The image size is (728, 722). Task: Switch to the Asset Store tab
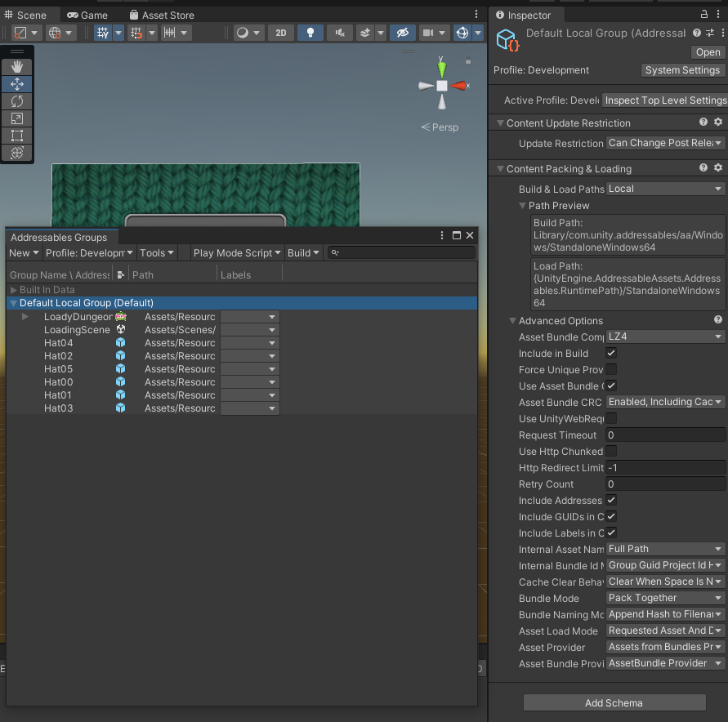point(162,16)
